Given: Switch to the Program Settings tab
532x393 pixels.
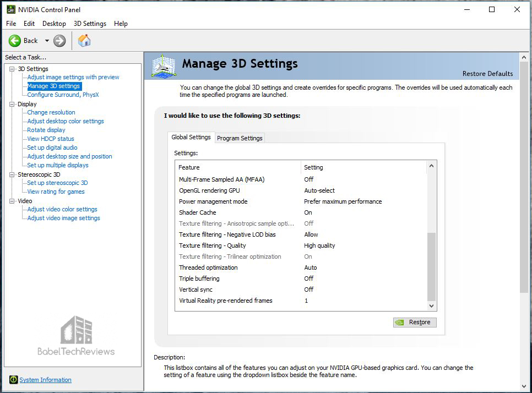Looking at the screenshot, I should (x=240, y=138).
